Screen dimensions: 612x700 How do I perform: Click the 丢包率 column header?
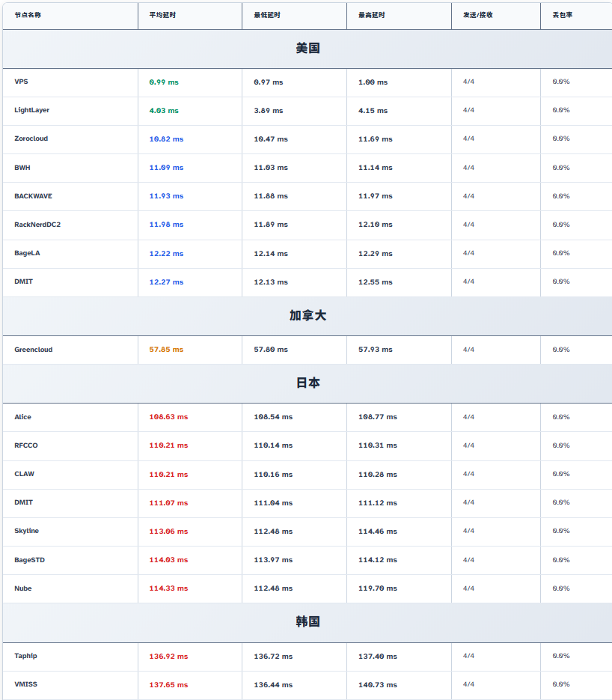pyautogui.click(x=562, y=15)
